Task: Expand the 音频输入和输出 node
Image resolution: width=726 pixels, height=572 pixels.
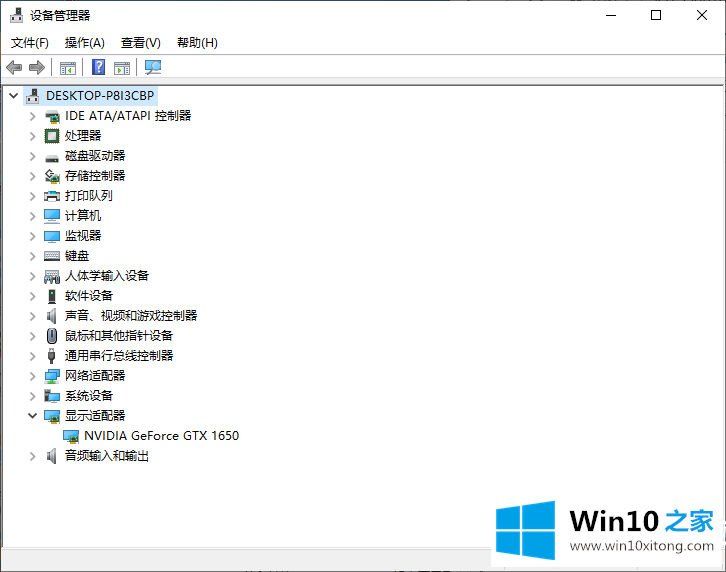Action: point(32,456)
